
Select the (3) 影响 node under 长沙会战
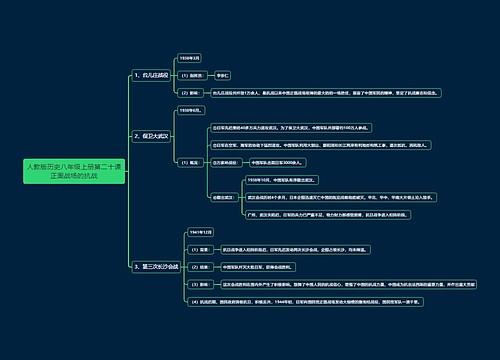click(200, 284)
